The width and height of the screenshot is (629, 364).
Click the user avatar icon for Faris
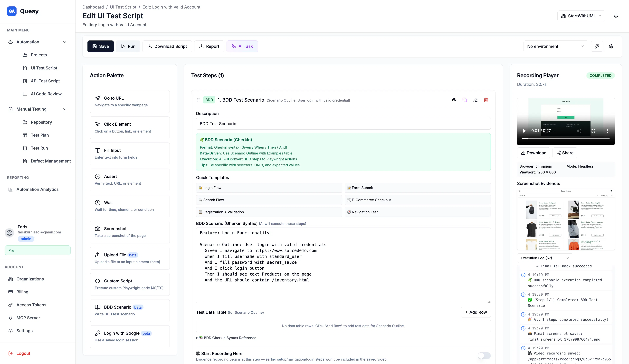click(x=10, y=233)
